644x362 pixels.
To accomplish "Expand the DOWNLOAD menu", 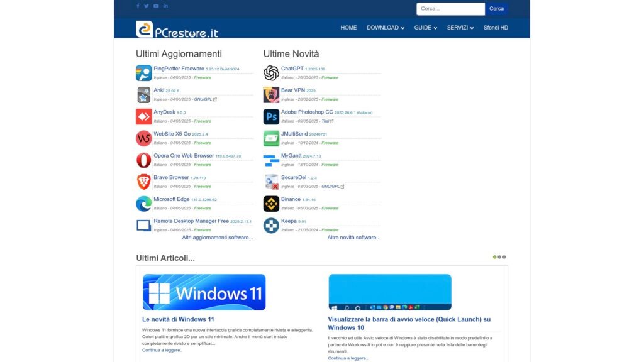I will click(x=386, y=28).
